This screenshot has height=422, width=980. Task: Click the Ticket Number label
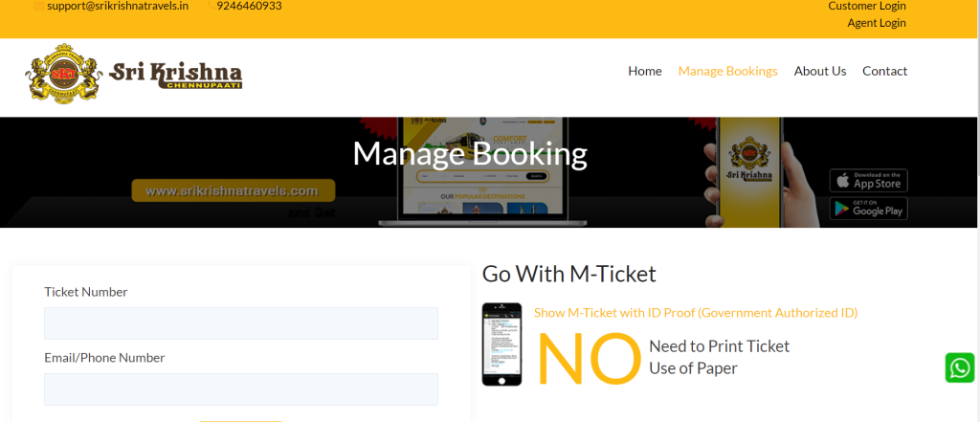(85, 292)
